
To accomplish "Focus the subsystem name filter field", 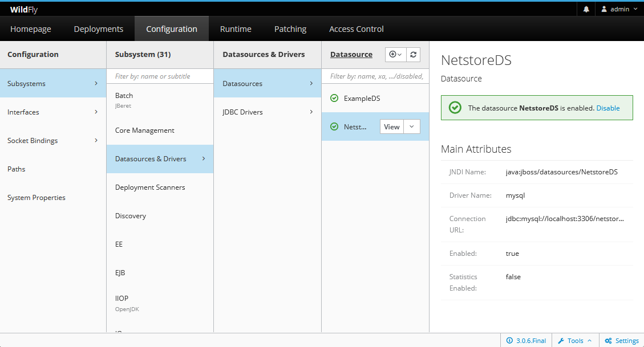I will coord(160,76).
